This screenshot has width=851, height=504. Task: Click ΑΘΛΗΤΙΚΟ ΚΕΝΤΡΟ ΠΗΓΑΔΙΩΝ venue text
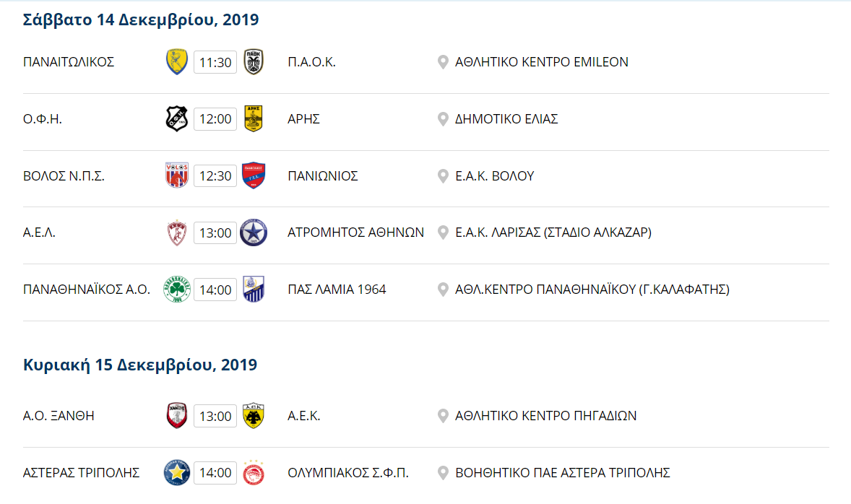click(x=546, y=416)
